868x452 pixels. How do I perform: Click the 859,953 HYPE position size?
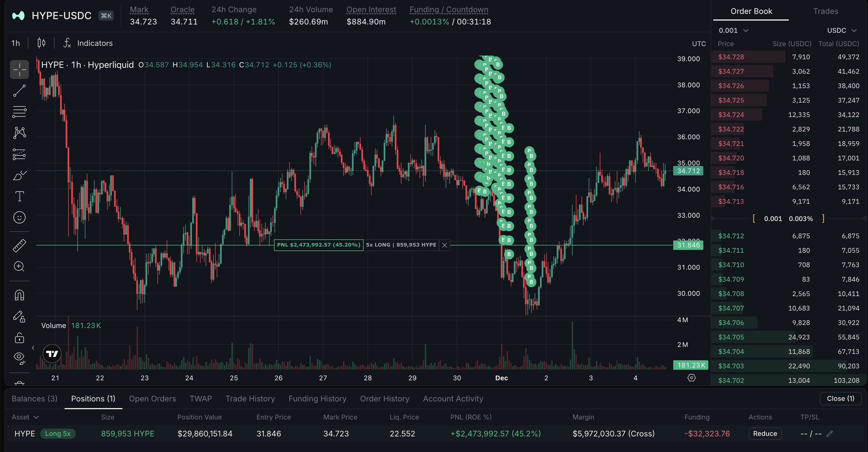(x=128, y=434)
